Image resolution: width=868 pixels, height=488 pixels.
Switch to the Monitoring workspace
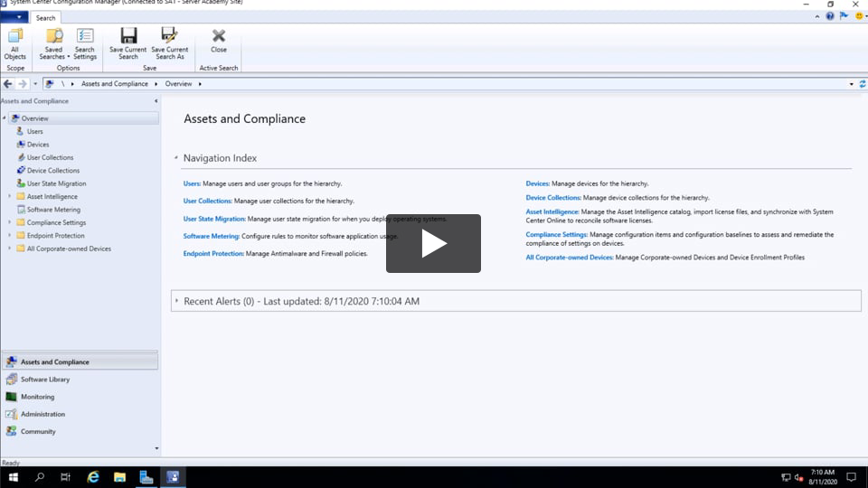(x=37, y=397)
